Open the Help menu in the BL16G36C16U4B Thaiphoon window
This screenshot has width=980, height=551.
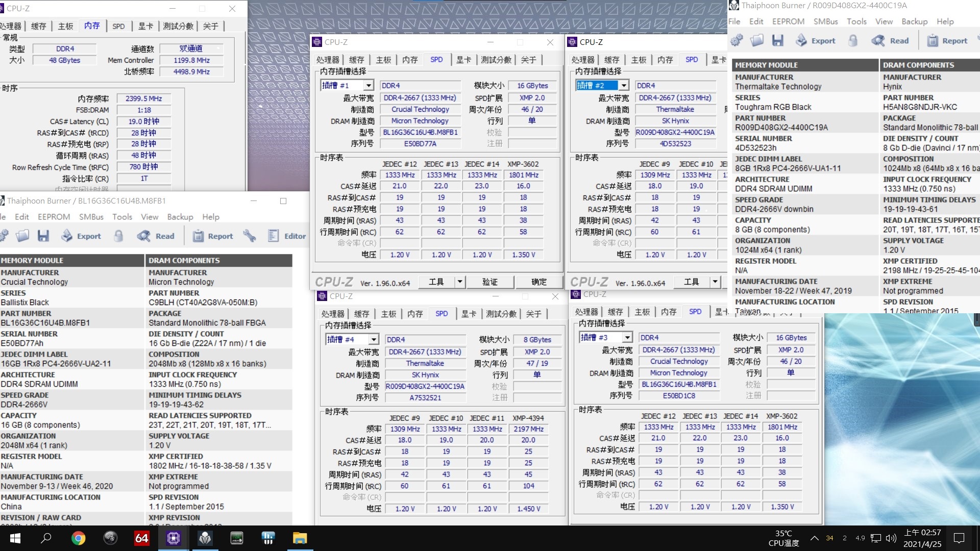pyautogui.click(x=210, y=216)
